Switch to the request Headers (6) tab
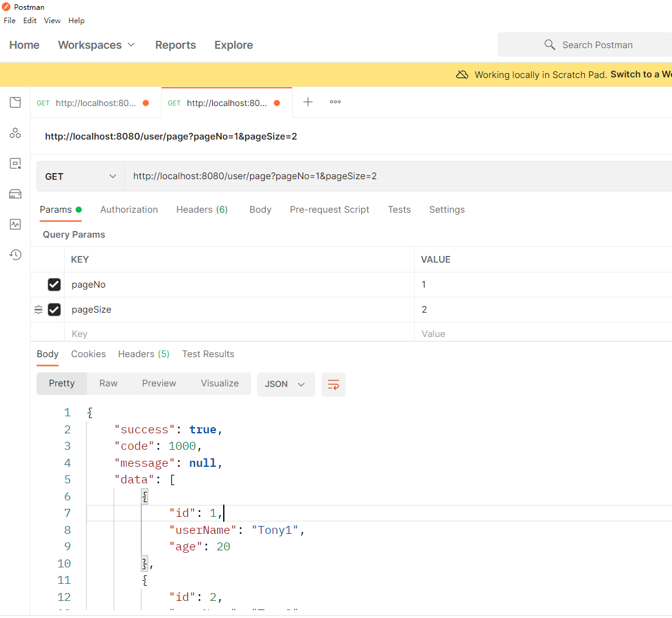 tap(202, 210)
